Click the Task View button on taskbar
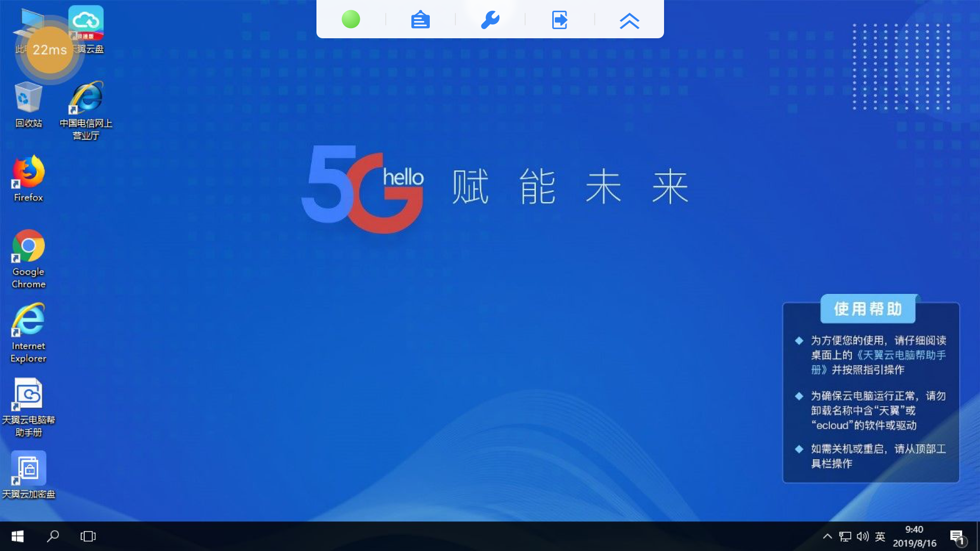Viewport: 980px width, 551px height. coord(87,536)
